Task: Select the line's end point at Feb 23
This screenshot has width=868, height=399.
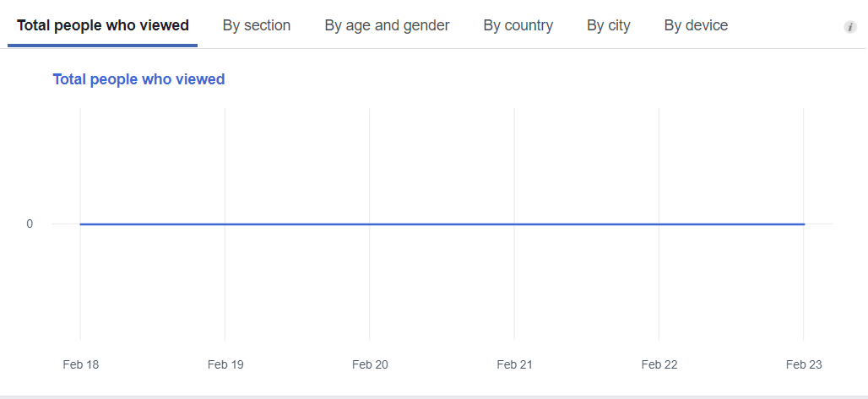Action: coord(804,224)
